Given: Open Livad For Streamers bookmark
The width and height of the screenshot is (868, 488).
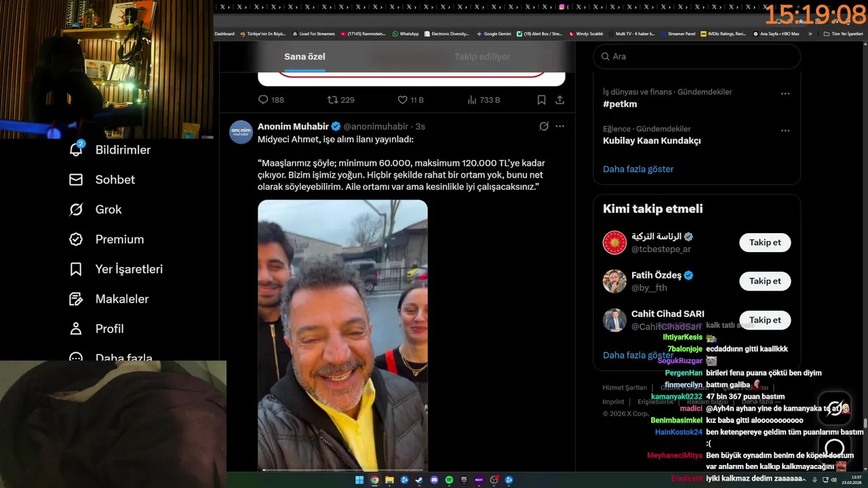Looking at the screenshot, I should pos(314,34).
